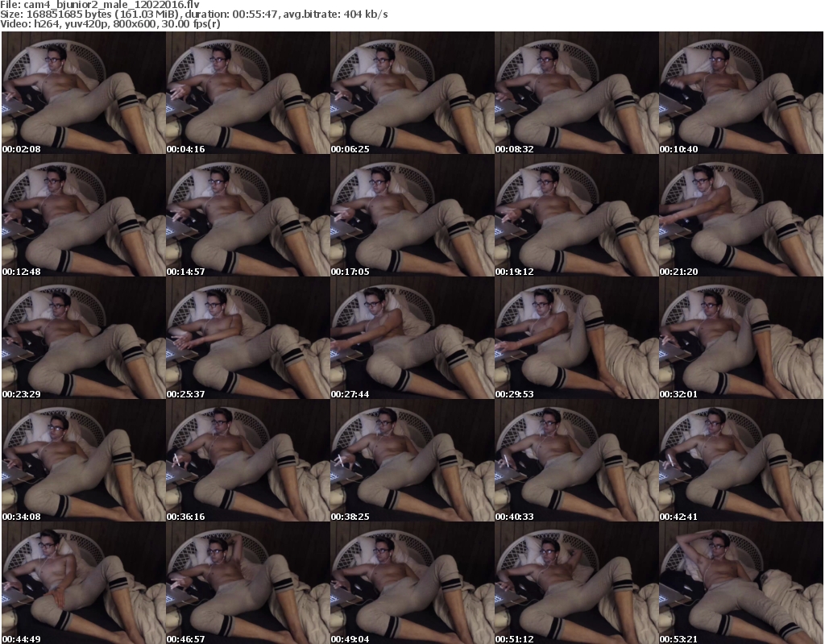Select the thumbnail timed 00:17:05
Screen dimensions: 825x644
pos(412,215)
